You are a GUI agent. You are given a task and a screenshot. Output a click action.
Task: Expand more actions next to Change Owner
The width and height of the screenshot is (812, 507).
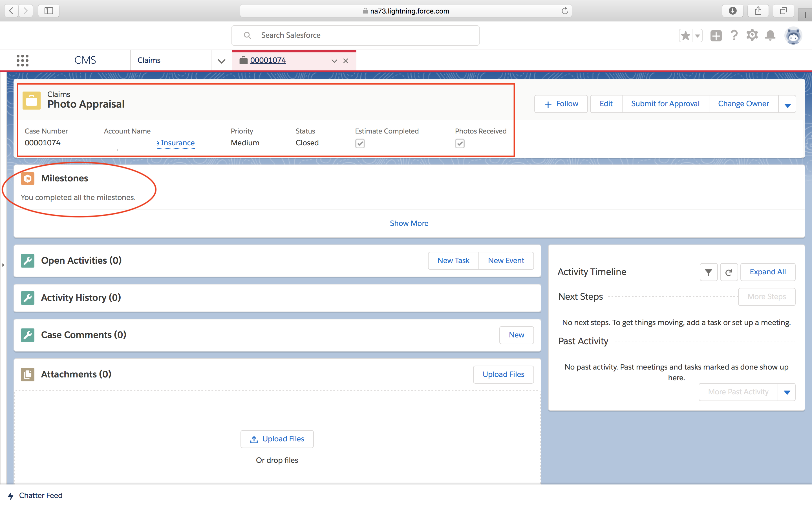click(787, 104)
